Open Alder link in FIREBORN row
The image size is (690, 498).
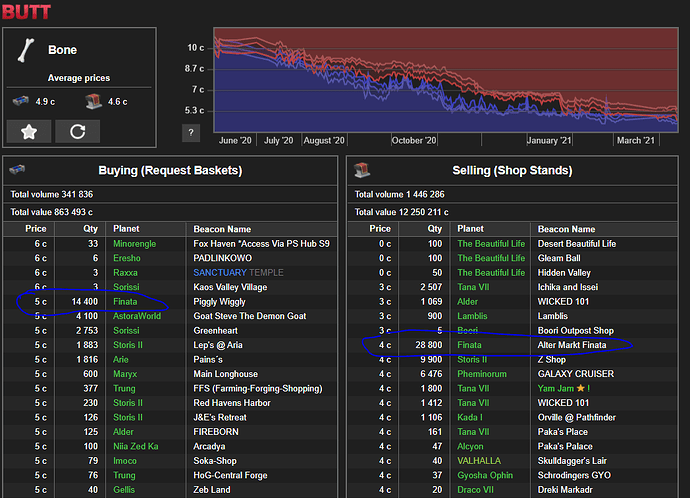(123, 432)
